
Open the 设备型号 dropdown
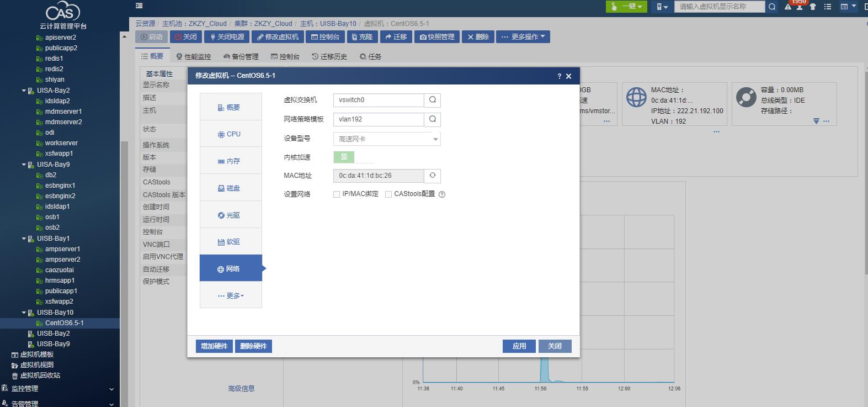tap(387, 139)
